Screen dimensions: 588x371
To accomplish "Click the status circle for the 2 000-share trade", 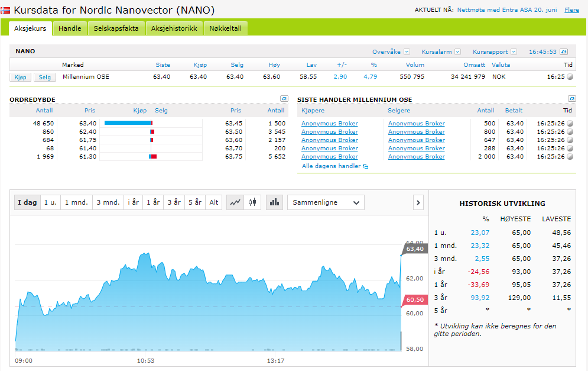I will pyautogui.click(x=570, y=156).
